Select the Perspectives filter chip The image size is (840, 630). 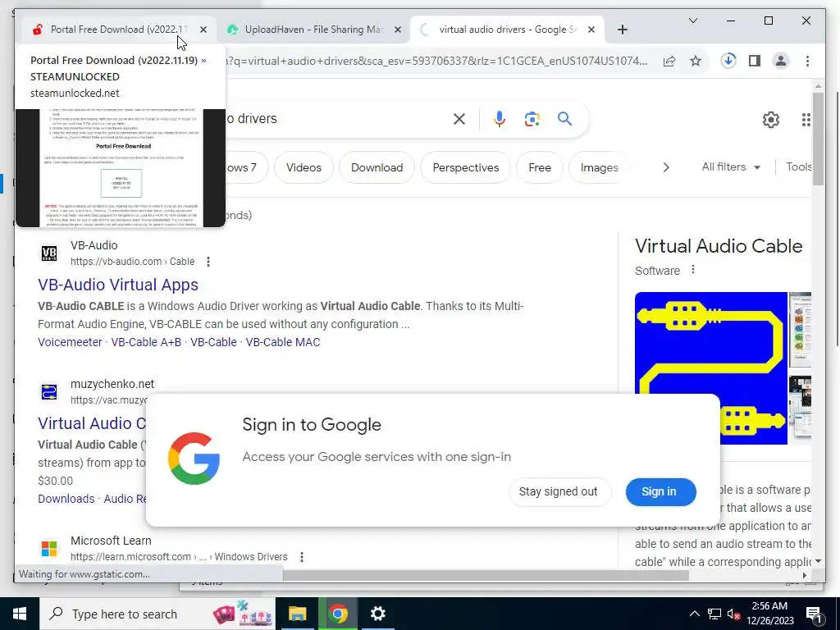tap(466, 167)
